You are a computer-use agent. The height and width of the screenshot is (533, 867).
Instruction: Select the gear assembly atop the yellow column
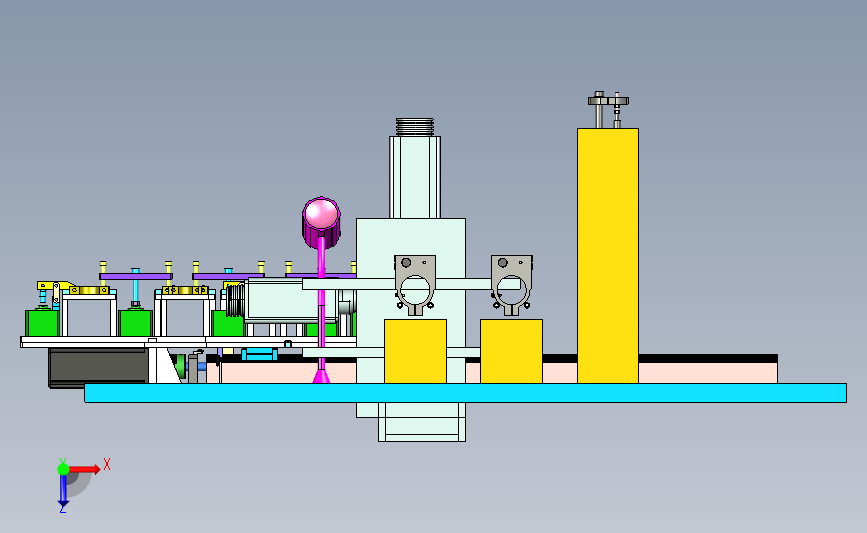point(608,109)
